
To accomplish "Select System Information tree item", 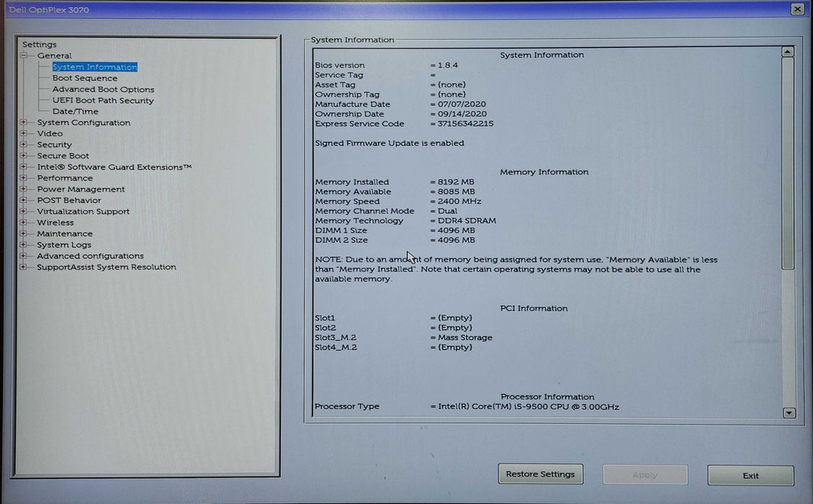I will coord(95,67).
